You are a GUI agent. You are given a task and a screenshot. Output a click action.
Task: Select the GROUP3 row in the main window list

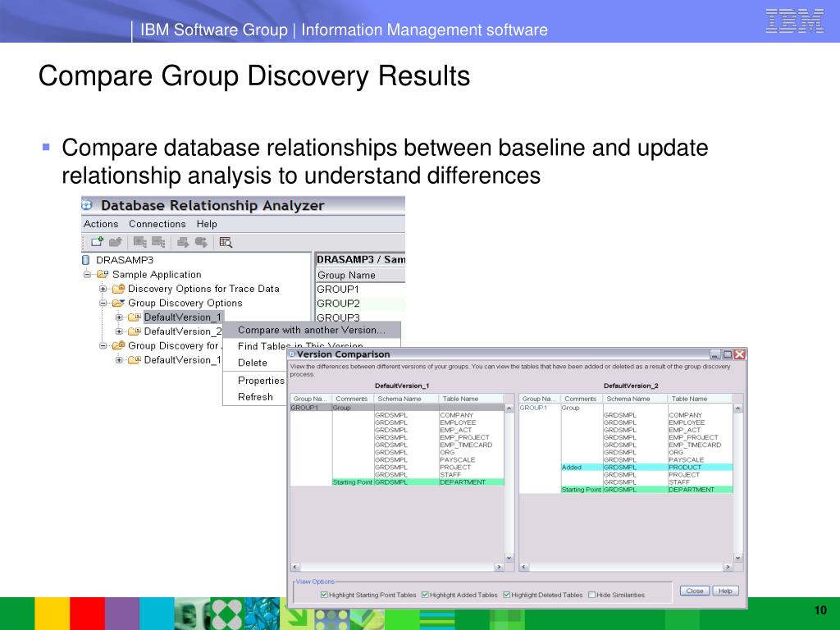(x=360, y=317)
